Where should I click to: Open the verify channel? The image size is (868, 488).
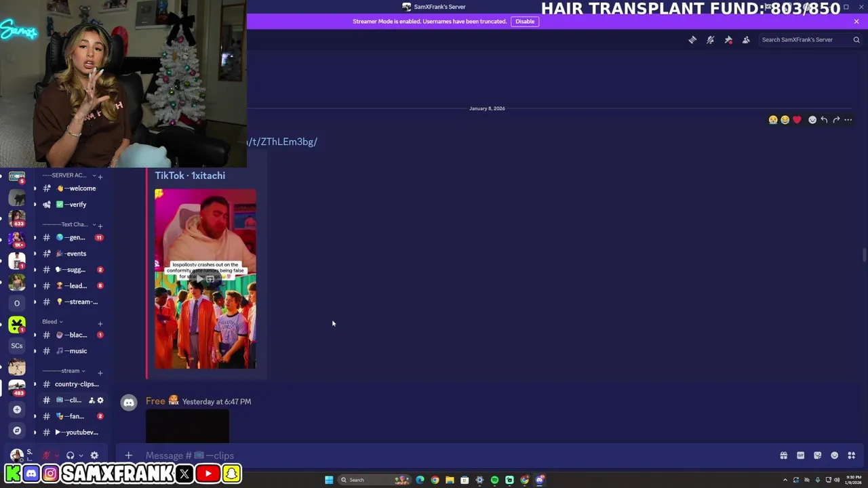coord(70,205)
